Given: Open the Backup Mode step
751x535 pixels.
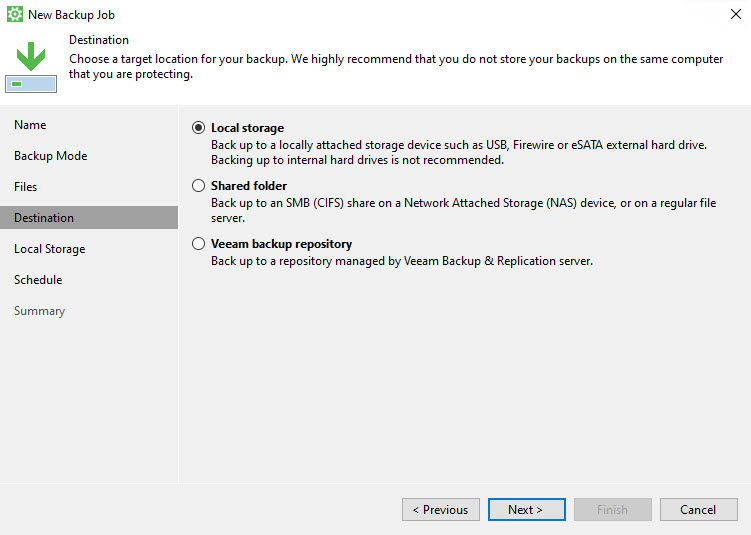Looking at the screenshot, I should 50,156.
